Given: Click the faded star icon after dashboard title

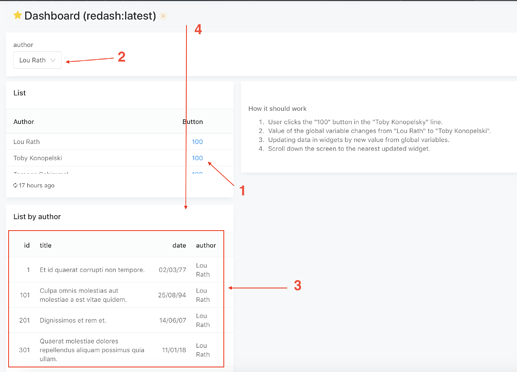Looking at the screenshot, I should (163, 16).
